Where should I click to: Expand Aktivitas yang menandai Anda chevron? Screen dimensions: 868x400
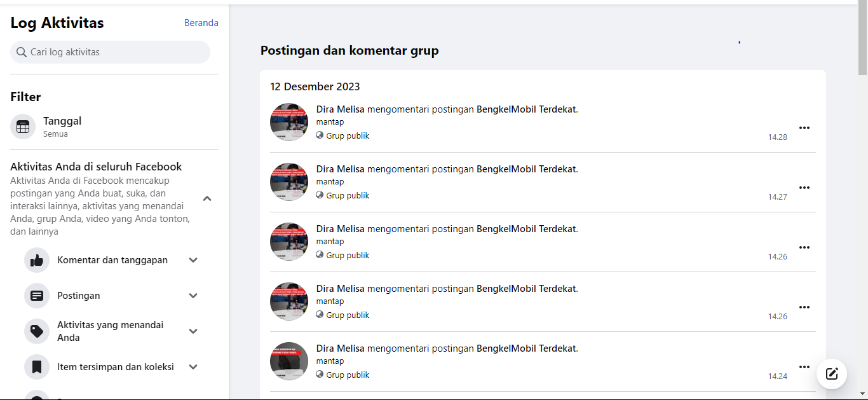(x=194, y=331)
